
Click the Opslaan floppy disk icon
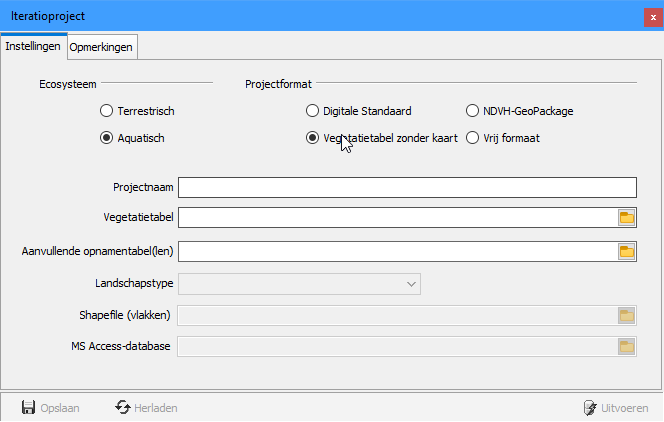coord(28,408)
